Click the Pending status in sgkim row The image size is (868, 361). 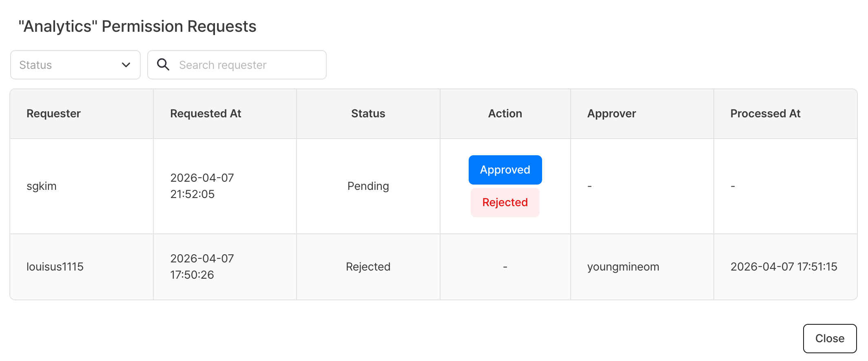point(368,186)
